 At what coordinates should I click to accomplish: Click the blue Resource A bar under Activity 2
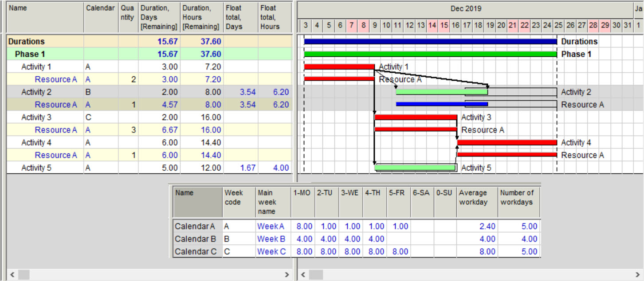[442, 104]
